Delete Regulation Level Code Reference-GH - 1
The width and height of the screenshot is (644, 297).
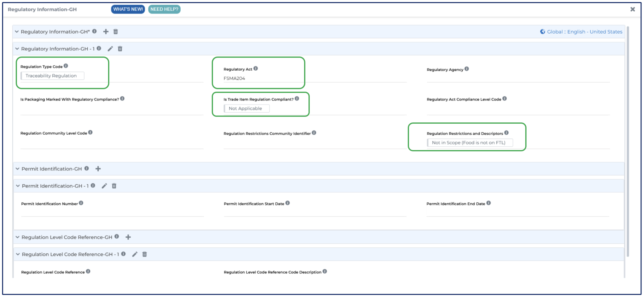145,254
